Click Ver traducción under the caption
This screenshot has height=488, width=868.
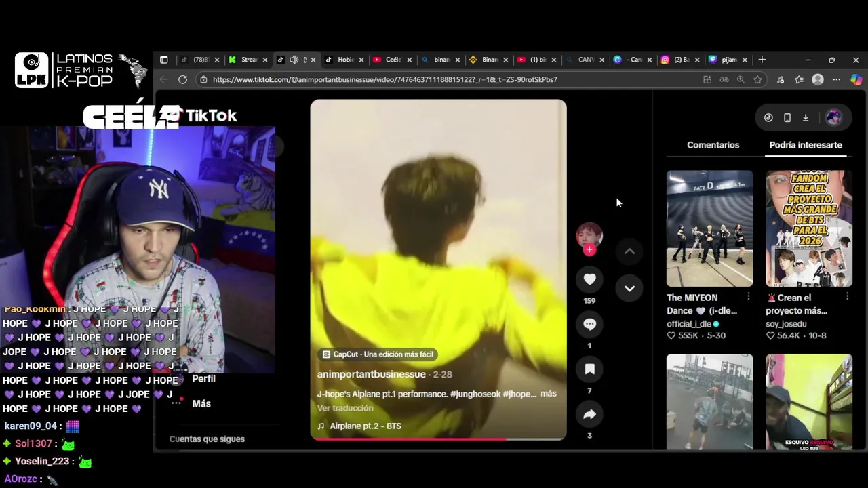point(345,408)
